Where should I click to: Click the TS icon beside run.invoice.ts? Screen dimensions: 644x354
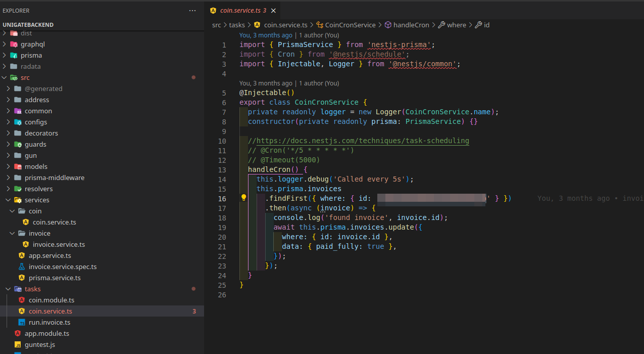22,322
